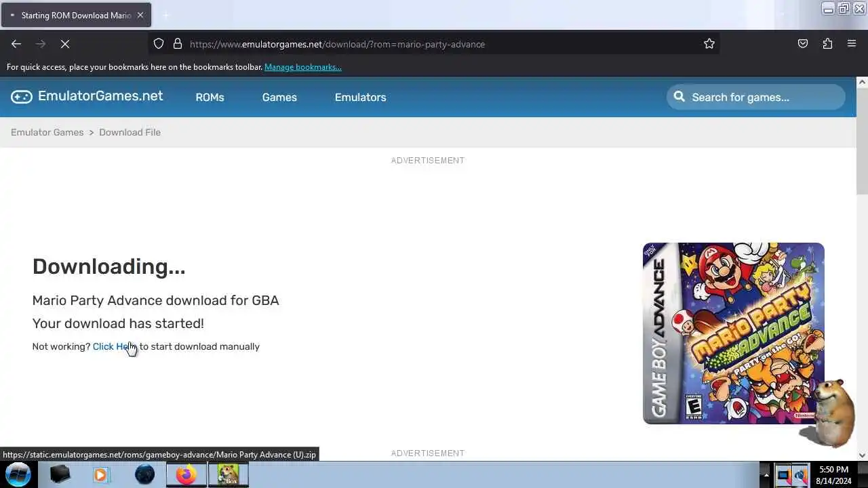Click the EmulatorGames.net site title
Screen dimensions: 868x488
click(100, 96)
